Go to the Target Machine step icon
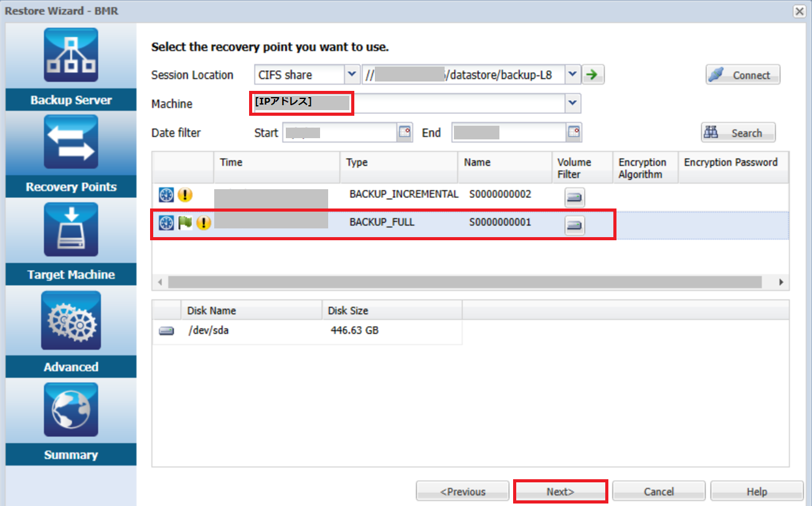Viewport: 812px width, 506px height. click(x=71, y=230)
